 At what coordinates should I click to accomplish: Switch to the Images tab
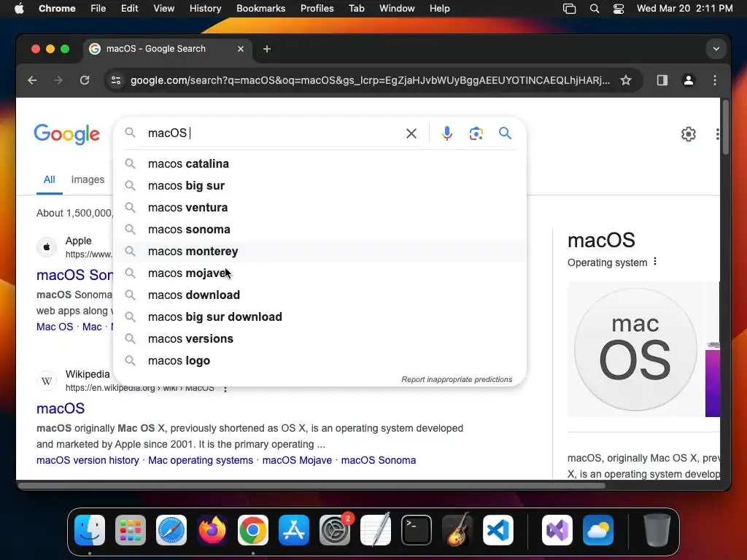[x=88, y=179]
